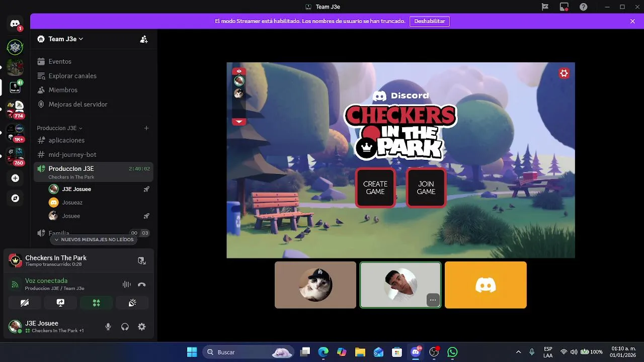Select the mid-journey-bot channel

pyautogui.click(x=94, y=155)
